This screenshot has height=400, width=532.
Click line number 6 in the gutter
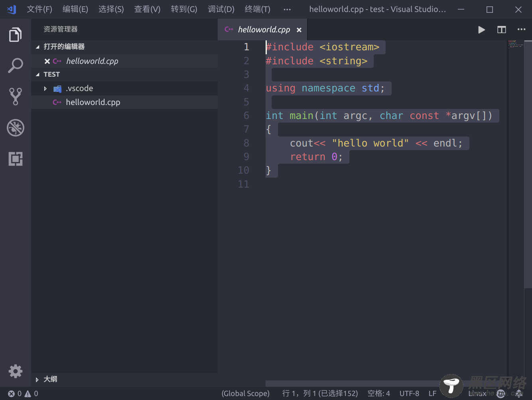[246, 116]
